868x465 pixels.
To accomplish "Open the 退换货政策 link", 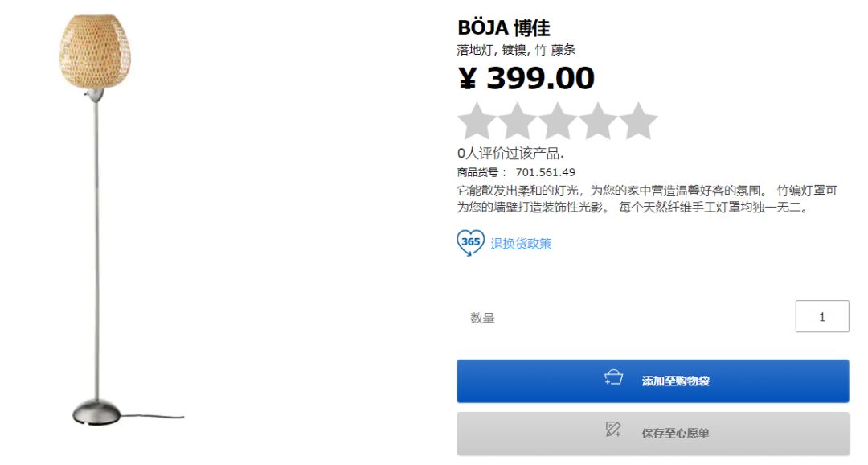I will click(x=522, y=243).
